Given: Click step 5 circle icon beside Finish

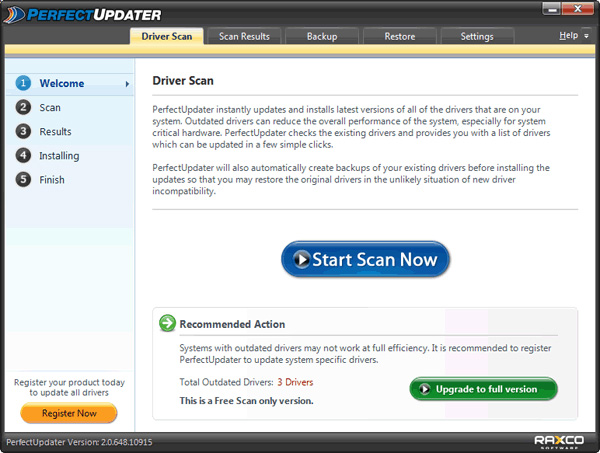Looking at the screenshot, I should coord(23,179).
